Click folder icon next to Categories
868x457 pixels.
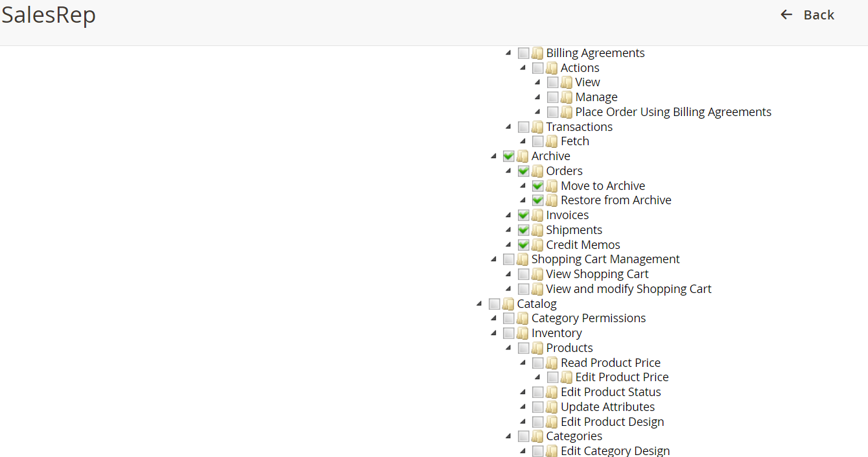(537, 436)
